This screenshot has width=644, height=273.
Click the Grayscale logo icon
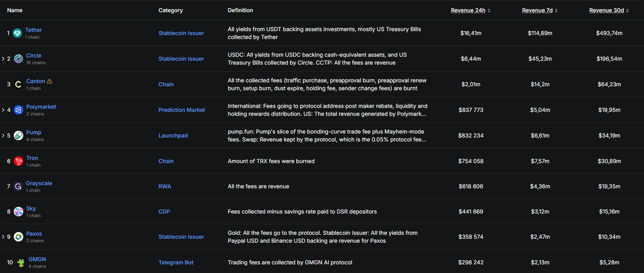[18, 186]
